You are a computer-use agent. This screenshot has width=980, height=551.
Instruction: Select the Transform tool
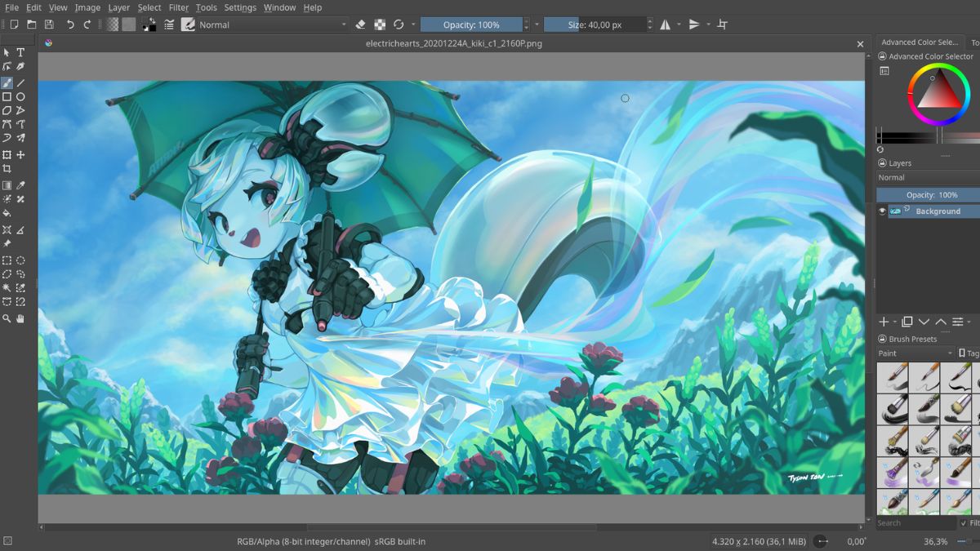pos(7,155)
